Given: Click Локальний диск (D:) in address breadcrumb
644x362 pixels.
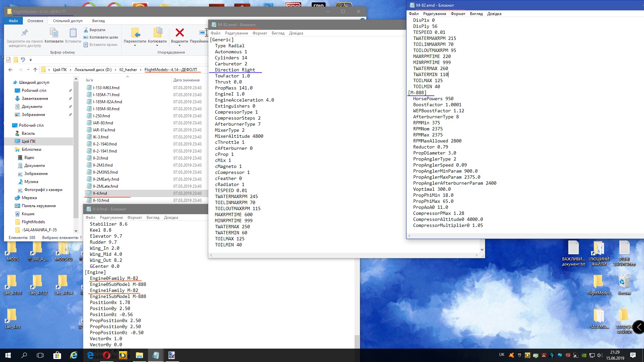Looking at the screenshot, I should point(93,70).
